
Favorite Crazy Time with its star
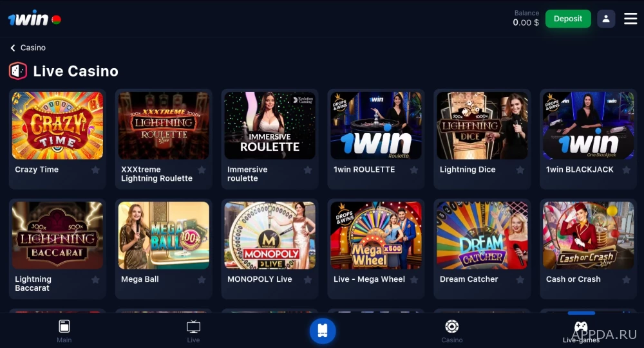point(95,170)
